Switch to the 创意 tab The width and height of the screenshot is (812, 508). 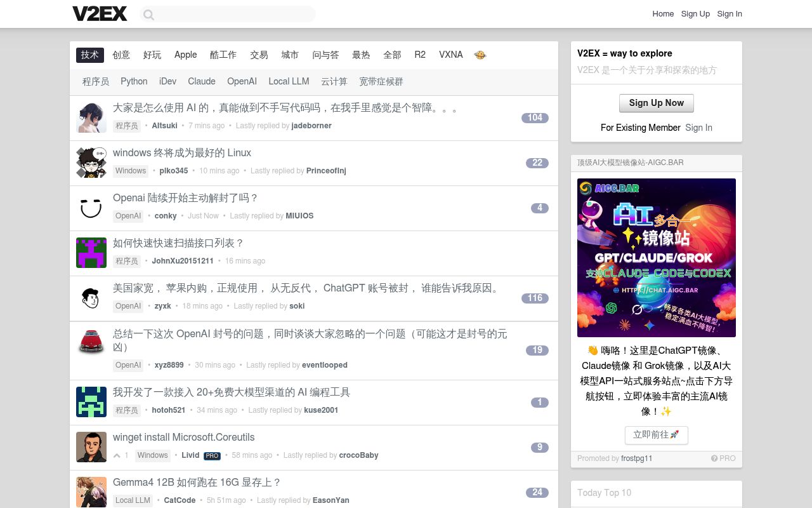tap(121, 55)
